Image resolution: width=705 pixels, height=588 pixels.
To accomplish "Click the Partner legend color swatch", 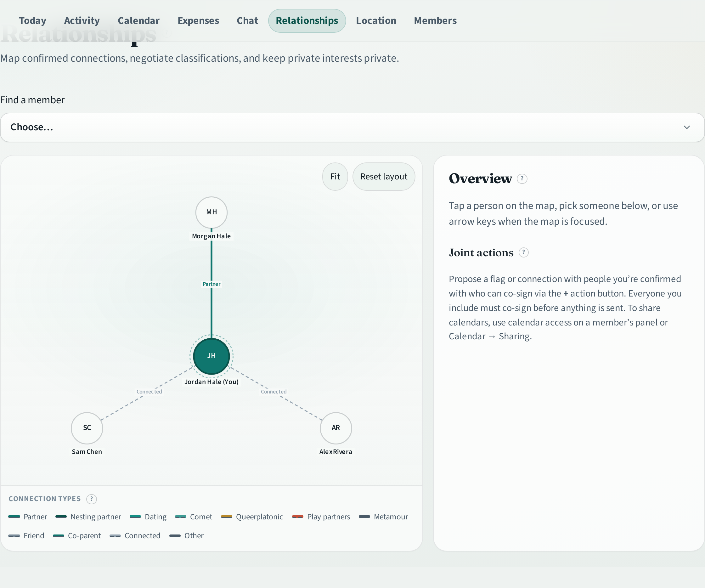I will tap(14, 517).
